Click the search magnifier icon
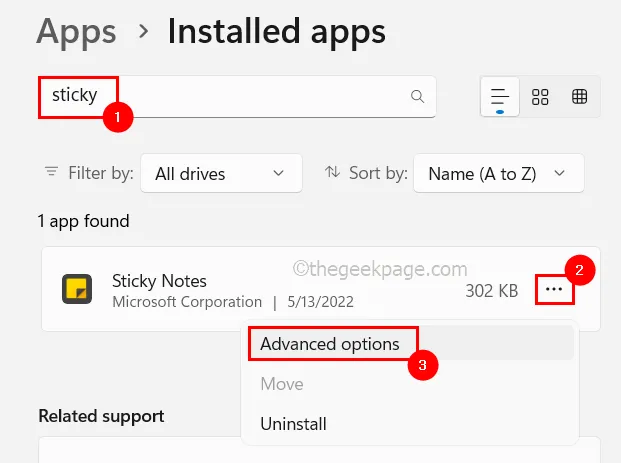The height and width of the screenshot is (463, 621). coord(417,96)
